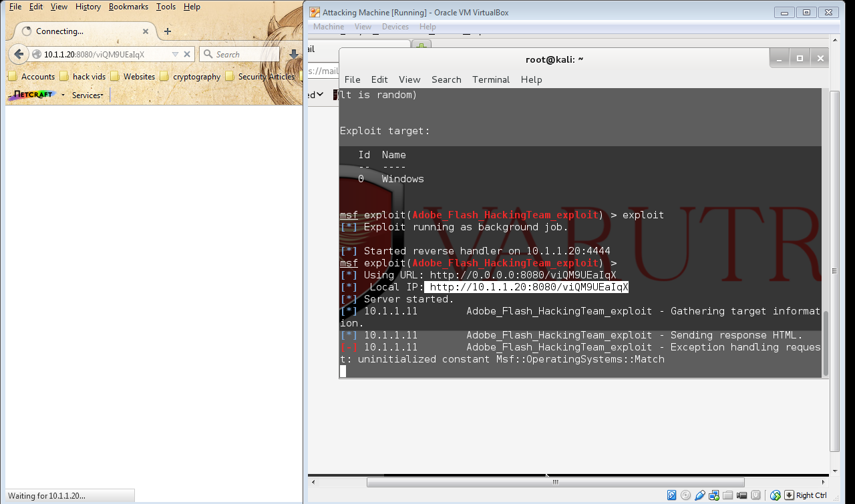Open VirtualBox USB devices icon
Screen dimensions: 855x504
[699, 495]
